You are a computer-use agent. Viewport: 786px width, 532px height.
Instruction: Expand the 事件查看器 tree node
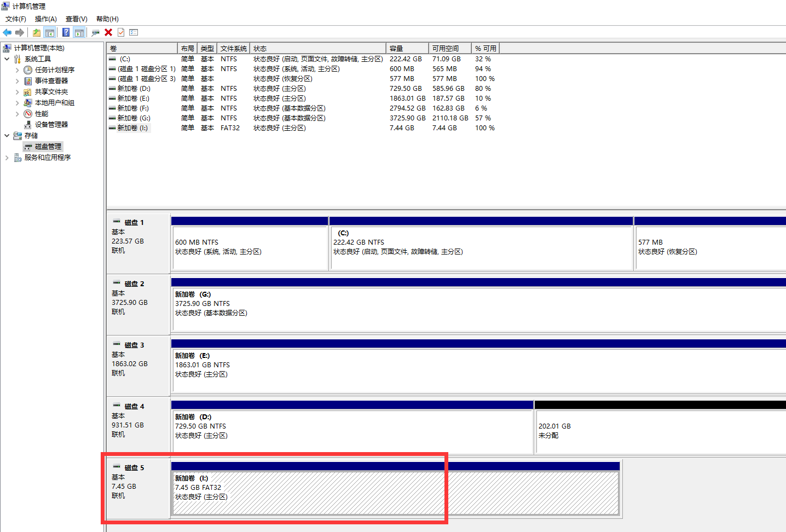(x=17, y=81)
